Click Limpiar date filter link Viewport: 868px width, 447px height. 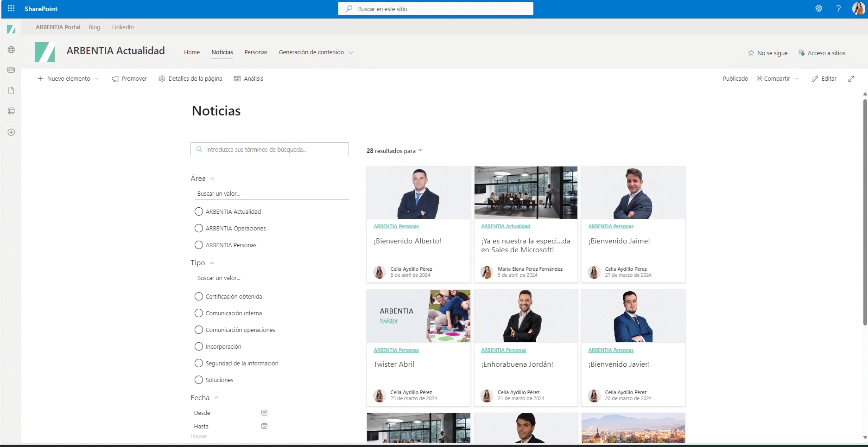click(x=199, y=436)
